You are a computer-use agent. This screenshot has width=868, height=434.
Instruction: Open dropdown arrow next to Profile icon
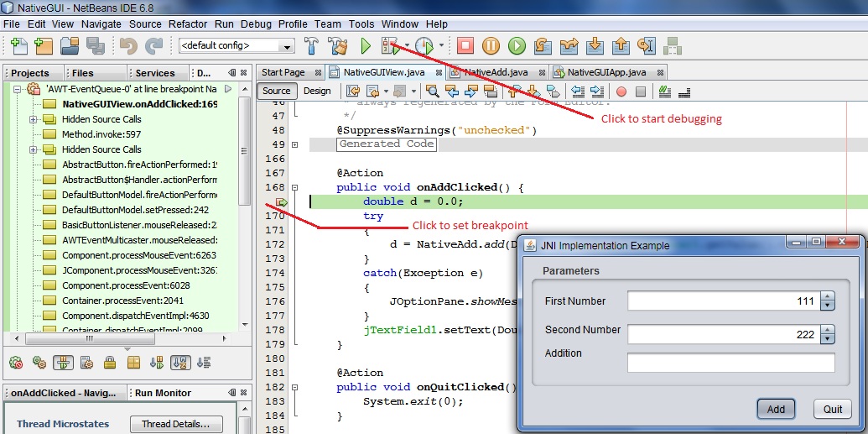coord(441,46)
